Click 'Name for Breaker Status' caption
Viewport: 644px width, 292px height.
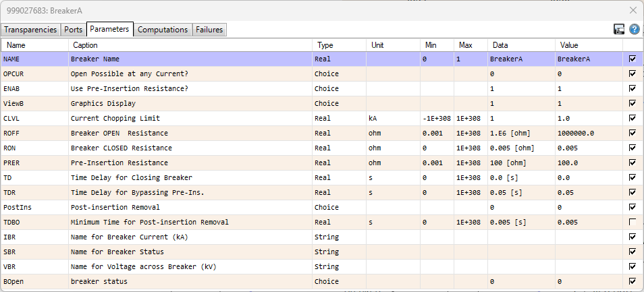[190, 252]
